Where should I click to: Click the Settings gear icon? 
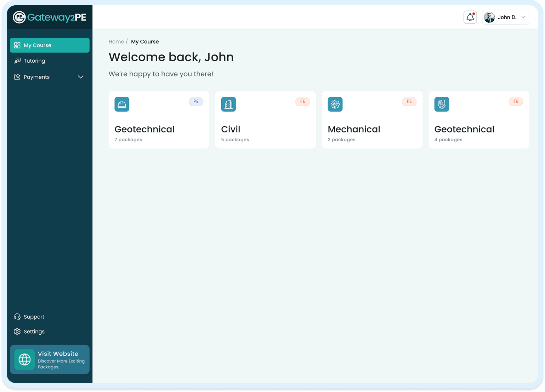click(17, 331)
